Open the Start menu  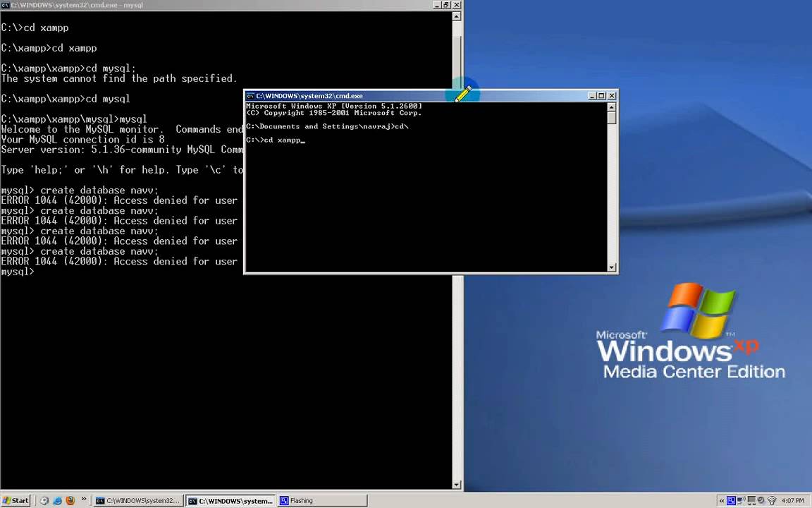(16, 500)
